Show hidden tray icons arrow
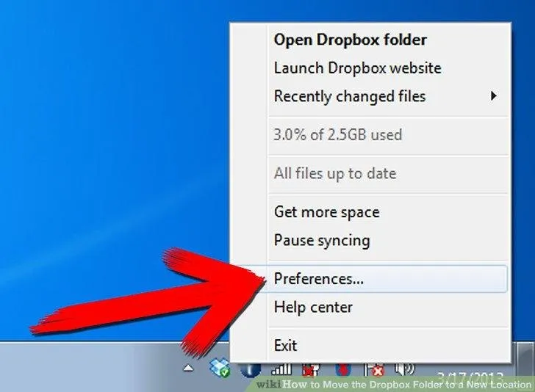535x392 pixels. 188,369
